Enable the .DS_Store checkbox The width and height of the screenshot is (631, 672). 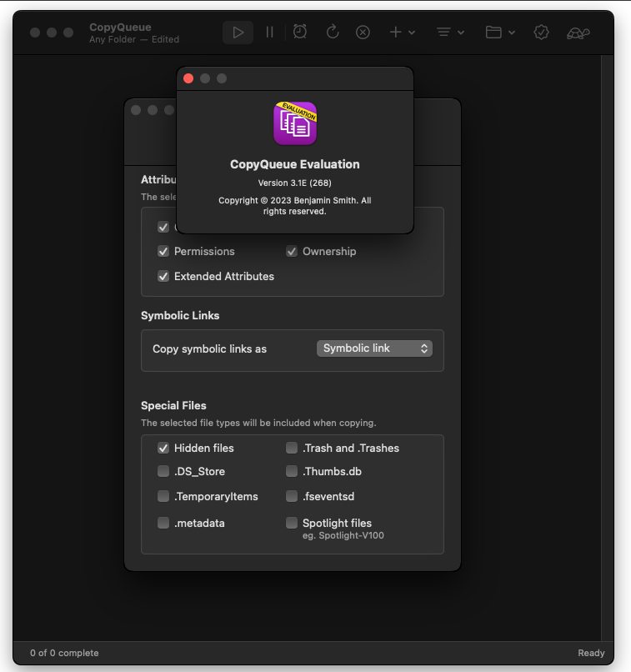coord(163,471)
